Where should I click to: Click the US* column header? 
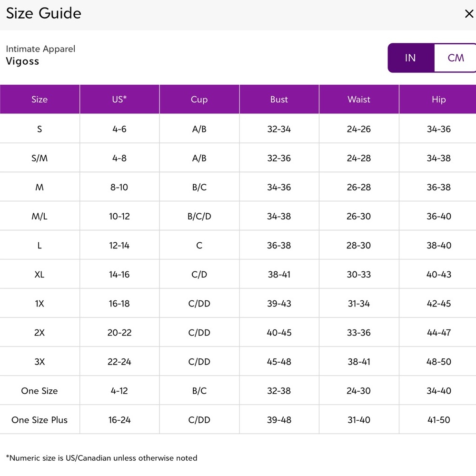[119, 99]
